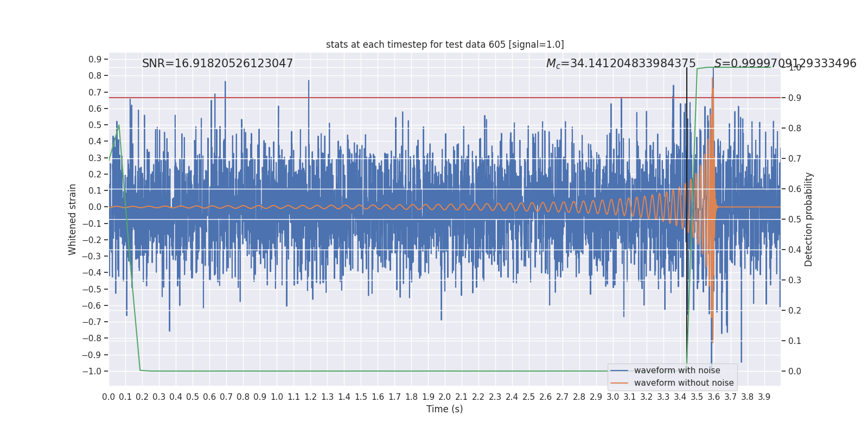Click the orange line legend swatch
The height and width of the screenshot is (434, 868).
click(x=620, y=383)
